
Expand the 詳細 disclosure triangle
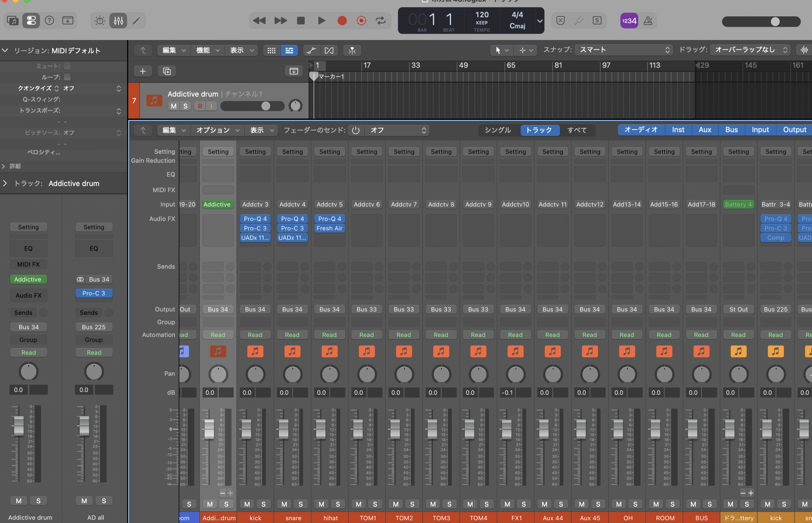(4, 166)
